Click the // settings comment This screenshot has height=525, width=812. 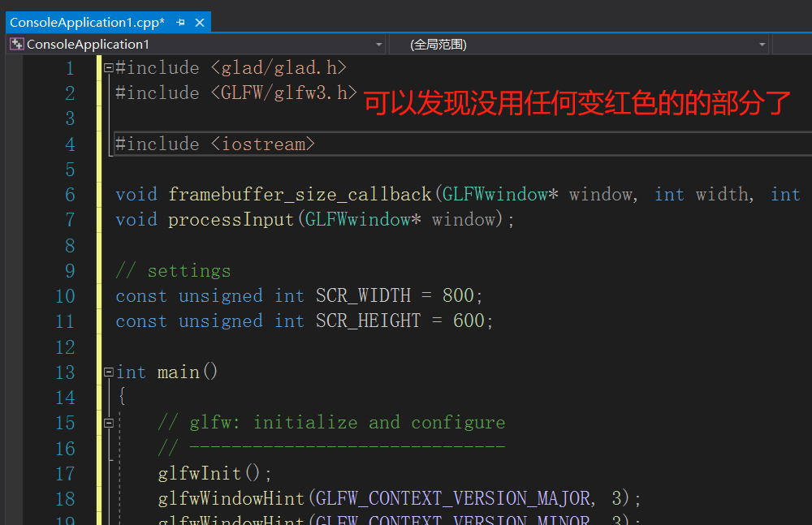click(174, 271)
